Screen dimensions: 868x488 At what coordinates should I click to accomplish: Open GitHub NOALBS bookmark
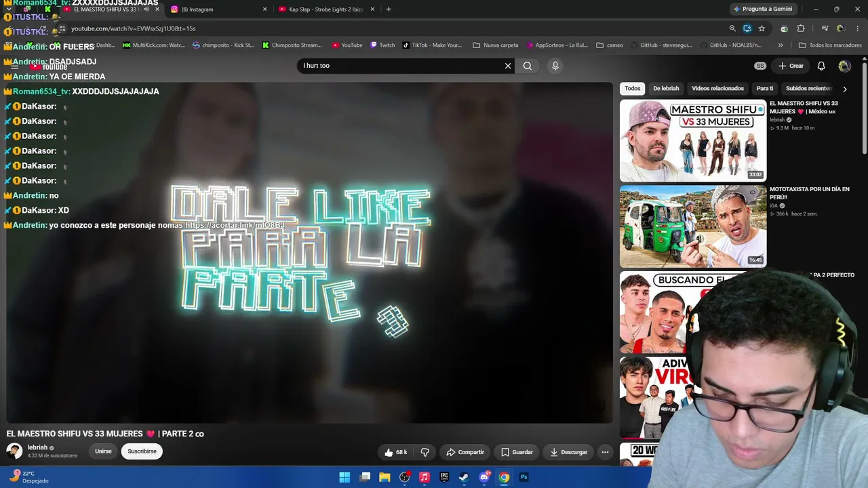pos(732,45)
